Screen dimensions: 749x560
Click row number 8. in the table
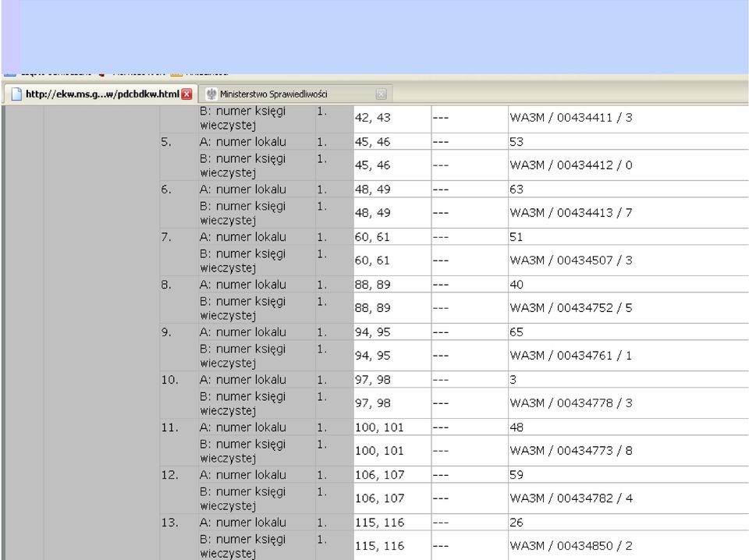click(x=166, y=285)
